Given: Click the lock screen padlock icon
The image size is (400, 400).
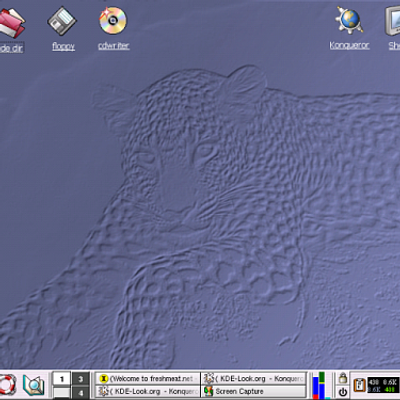Looking at the screenshot, I should coord(343,378).
